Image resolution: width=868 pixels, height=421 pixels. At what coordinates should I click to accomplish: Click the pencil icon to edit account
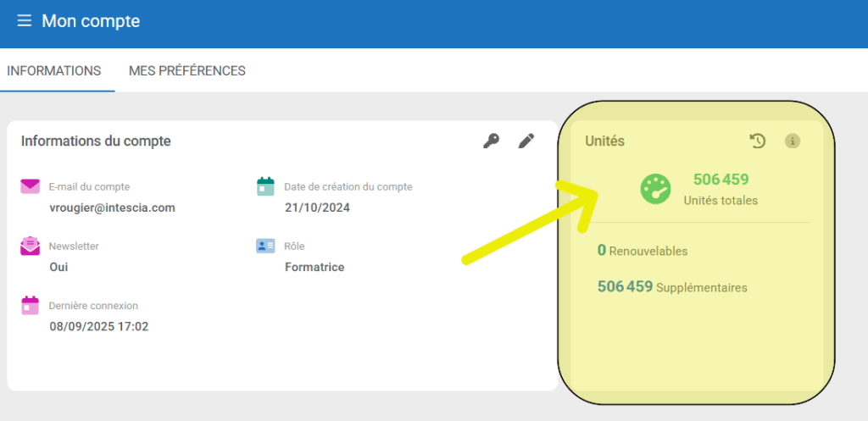click(526, 141)
